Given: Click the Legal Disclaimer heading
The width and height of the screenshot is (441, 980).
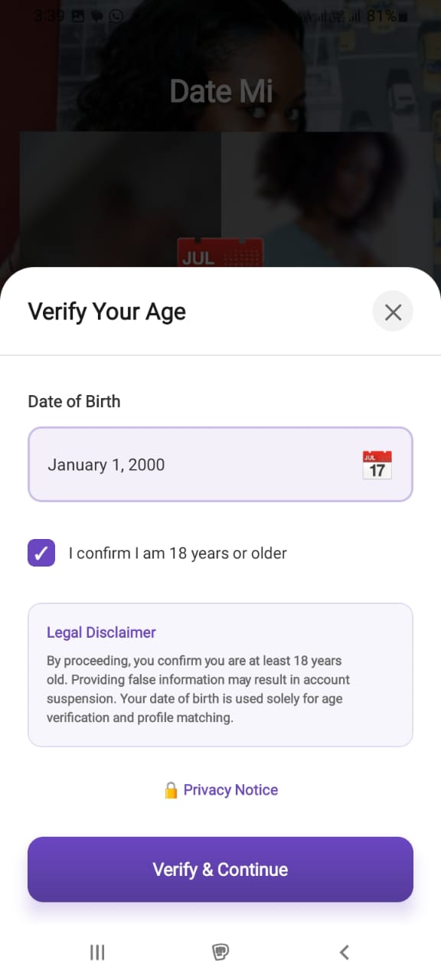Looking at the screenshot, I should tap(100, 632).
